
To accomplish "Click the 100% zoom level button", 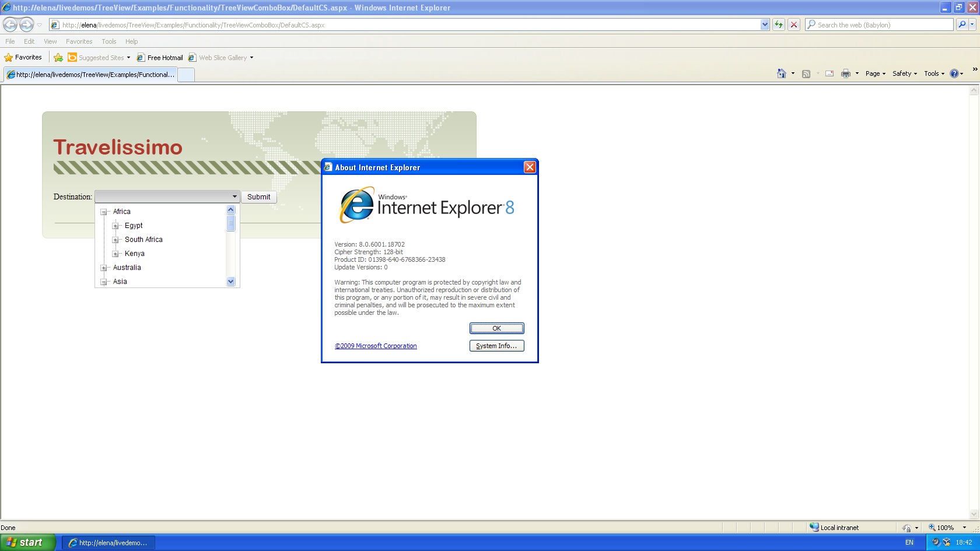I will (941, 528).
